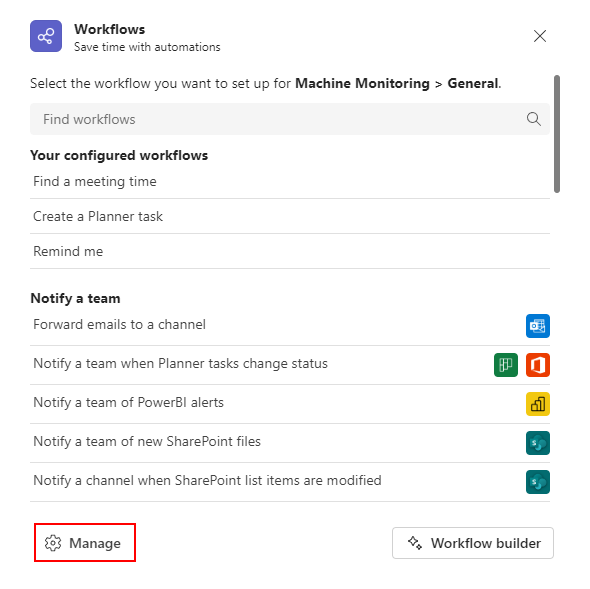Click the green Planner icon
Viewport: 590px width, 589px height.
pos(506,365)
